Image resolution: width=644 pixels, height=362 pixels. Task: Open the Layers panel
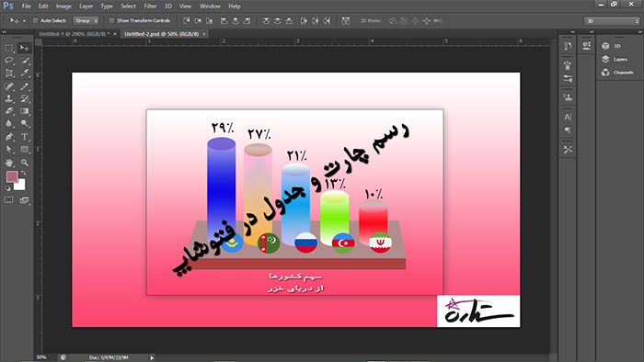tap(615, 60)
